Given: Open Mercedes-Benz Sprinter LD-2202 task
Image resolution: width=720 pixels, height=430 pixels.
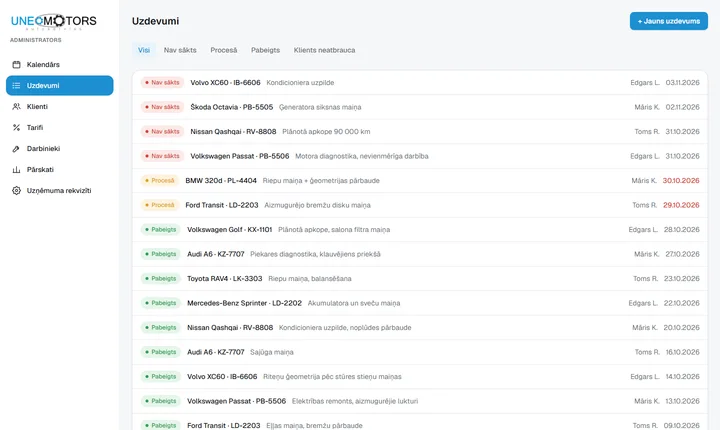Looking at the screenshot, I should [420, 303].
